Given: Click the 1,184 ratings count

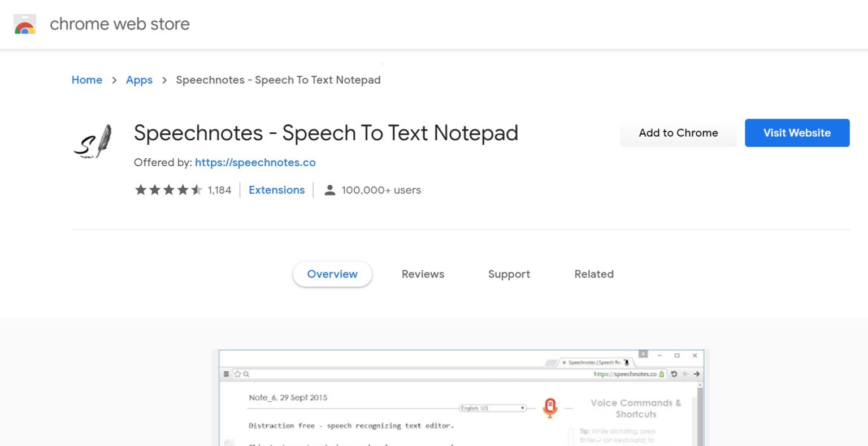Looking at the screenshot, I should (x=220, y=190).
